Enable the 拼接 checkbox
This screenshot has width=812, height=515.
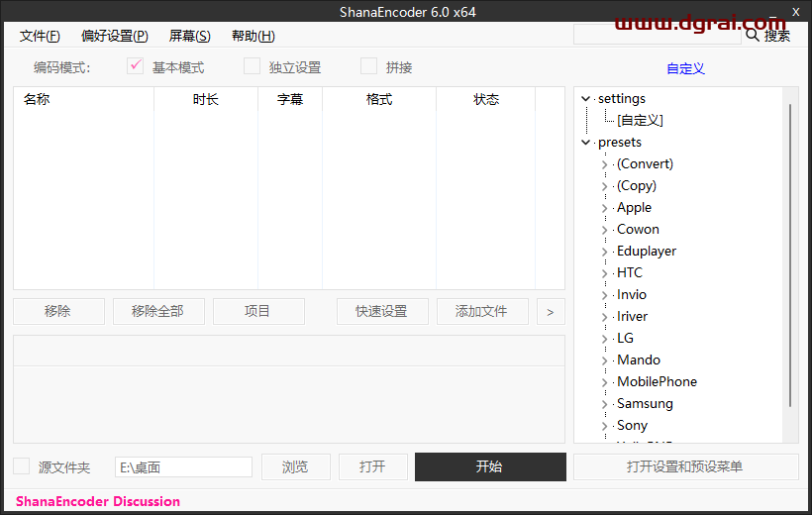(x=368, y=66)
